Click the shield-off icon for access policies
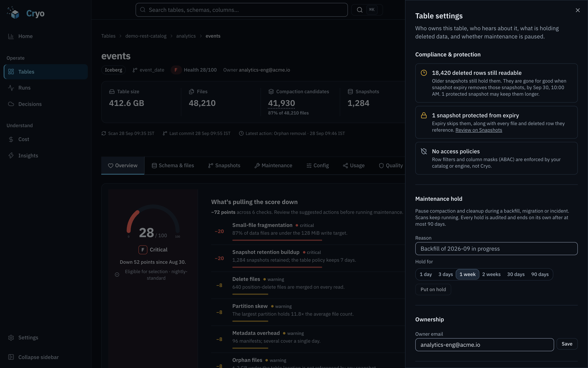This screenshot has height=368, width=588. point(424,151)
